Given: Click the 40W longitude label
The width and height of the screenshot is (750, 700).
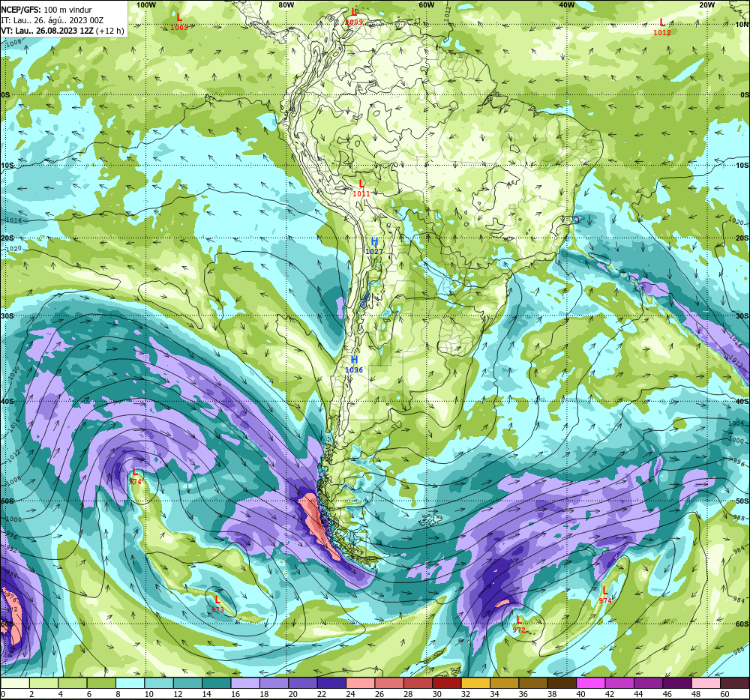Looking at the screenshot, I should coord(566,4).
